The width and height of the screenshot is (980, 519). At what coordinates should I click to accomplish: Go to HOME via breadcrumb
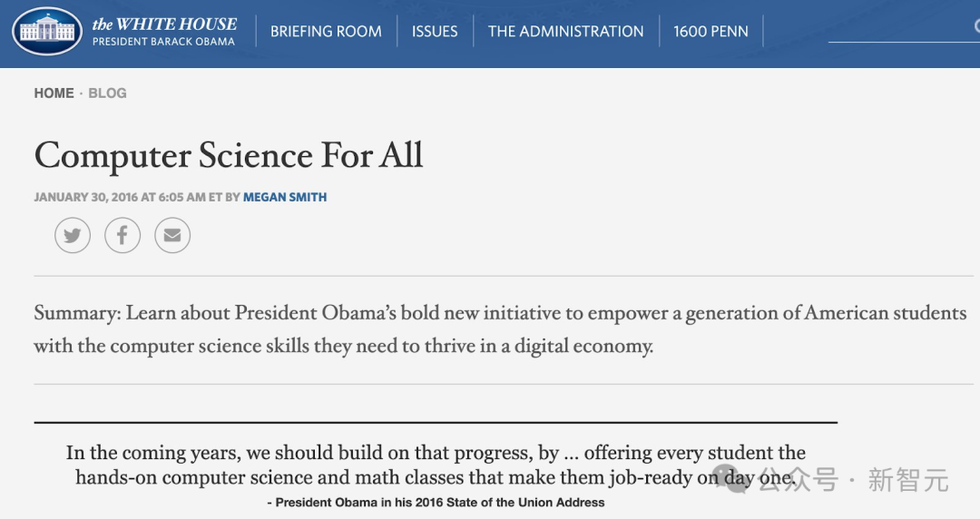tap(54, 93)
